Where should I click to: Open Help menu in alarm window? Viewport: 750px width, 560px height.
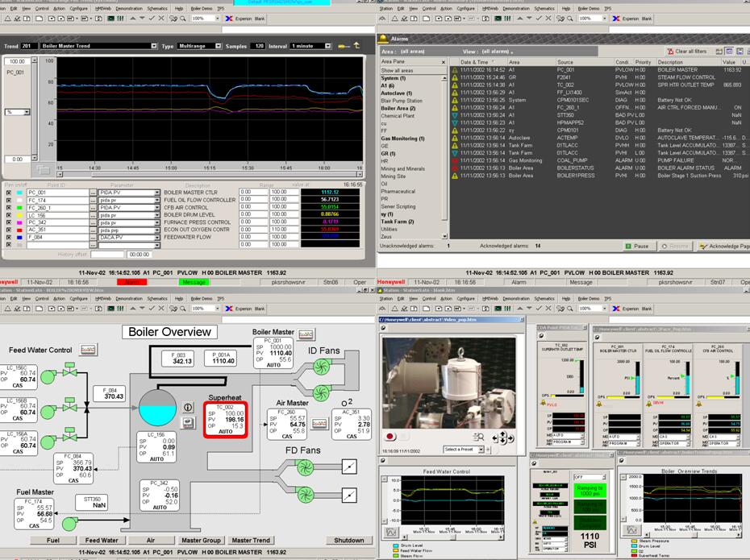click(x=566, y=9)
